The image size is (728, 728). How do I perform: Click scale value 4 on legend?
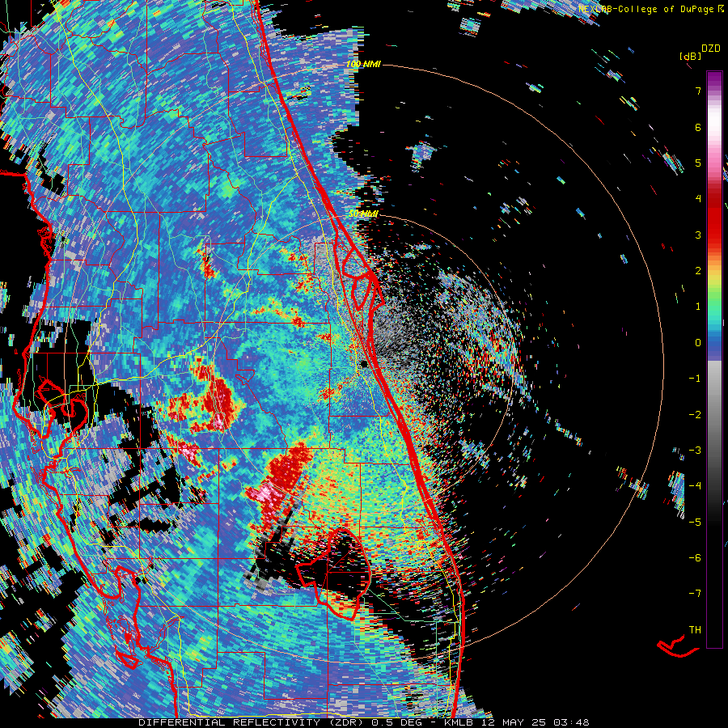698,199
